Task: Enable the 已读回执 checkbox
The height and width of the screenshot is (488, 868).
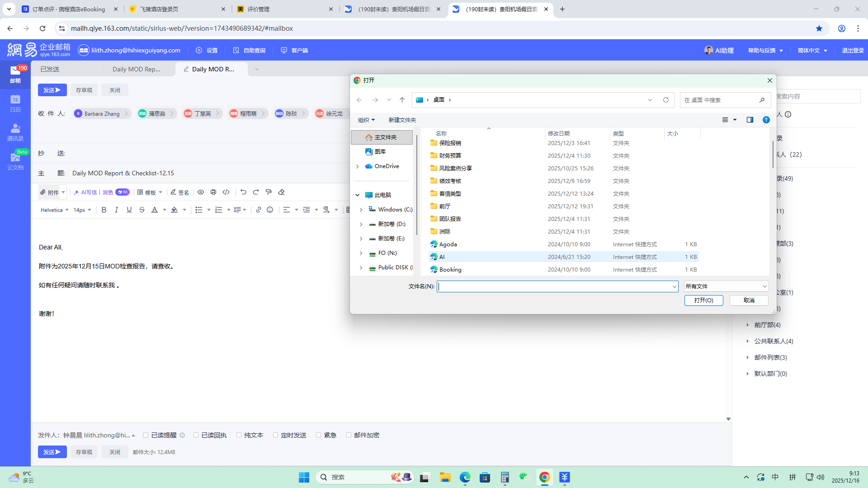Action: [196, 435]
